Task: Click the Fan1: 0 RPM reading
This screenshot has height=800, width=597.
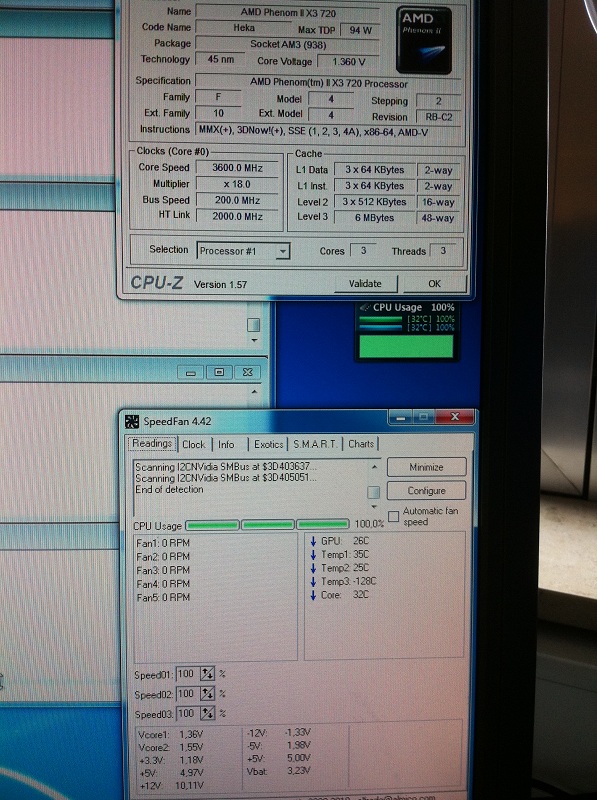Action: (x=163, y=543)
